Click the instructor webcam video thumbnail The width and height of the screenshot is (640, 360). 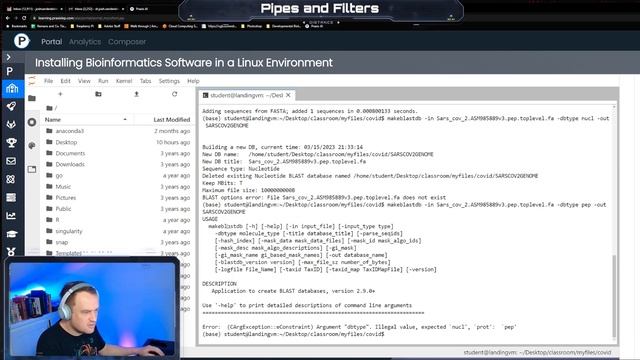92,309
